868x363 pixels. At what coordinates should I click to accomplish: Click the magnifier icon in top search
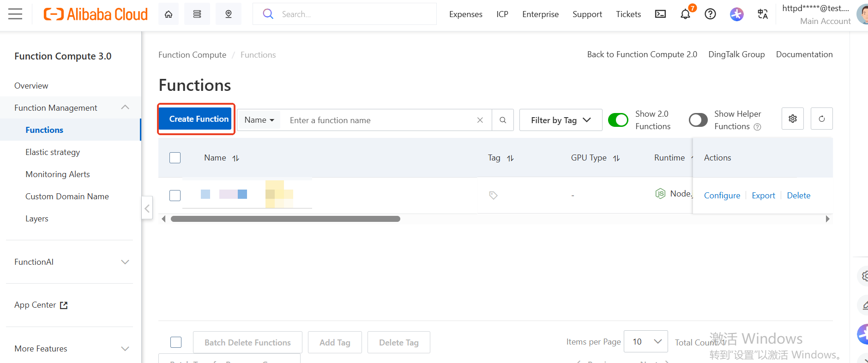tap(268, 14)
